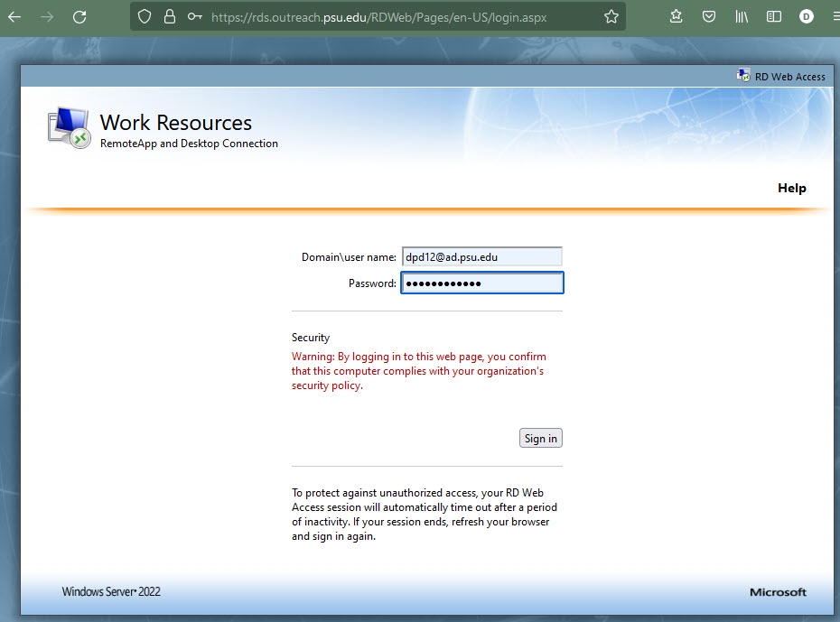Click the back navigation arrow

(x=14, y=15)
